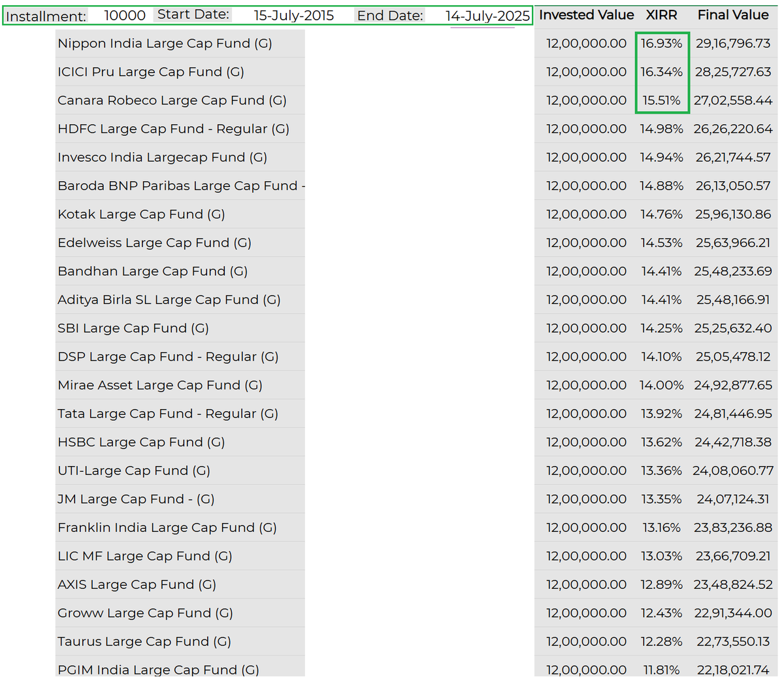Image resolution: width=784 pixels, height=681 pixels.
Task: Select Kotak Large Cap Fund (G)
Action: click(141, 214)
